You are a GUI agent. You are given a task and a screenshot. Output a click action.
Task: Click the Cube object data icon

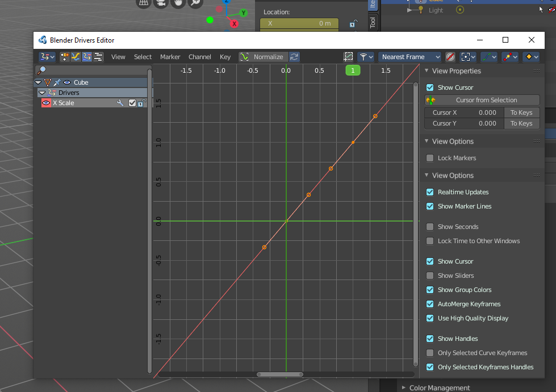pyautogui.click(x=48, y=82)
